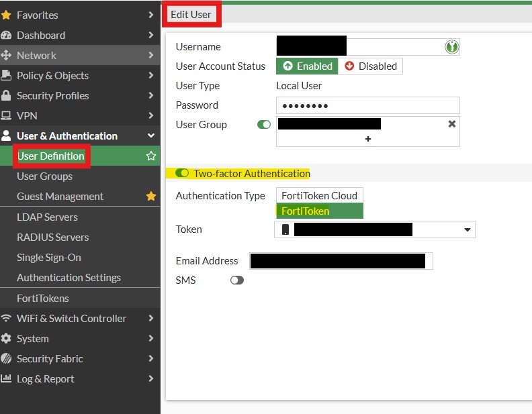Screen dimensions: 532x414
Task: Click the System gear icon
Action: (x=6, y=338)
